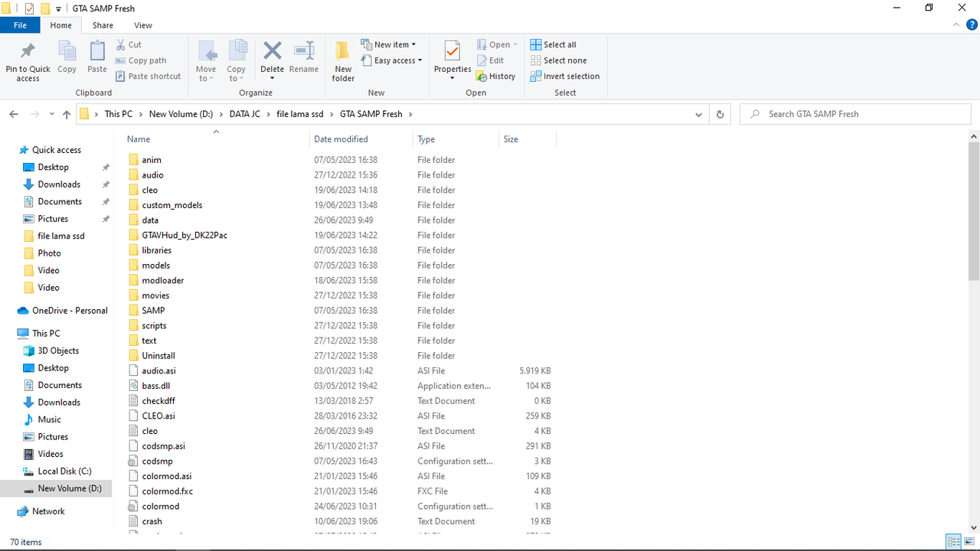Image resolution: width=980 pixels, height=551 pixels.
Task: Open the ribbon Open dropdown
Action: pos(515,44)
